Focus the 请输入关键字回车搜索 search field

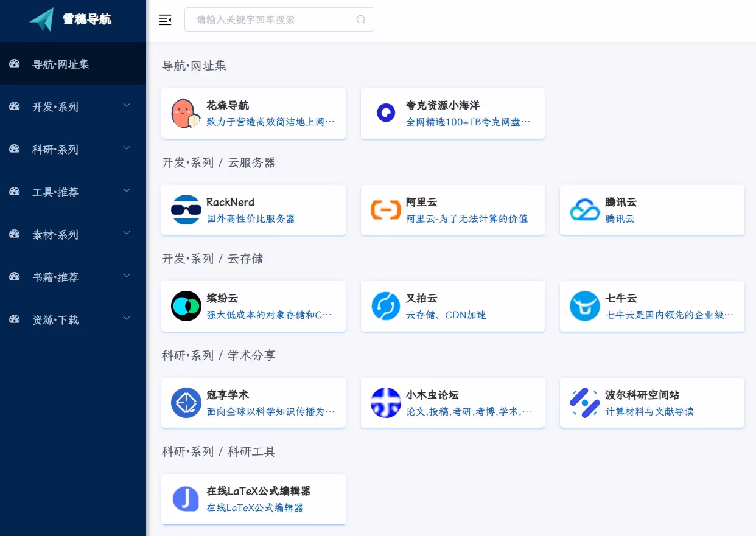(279, 19)
